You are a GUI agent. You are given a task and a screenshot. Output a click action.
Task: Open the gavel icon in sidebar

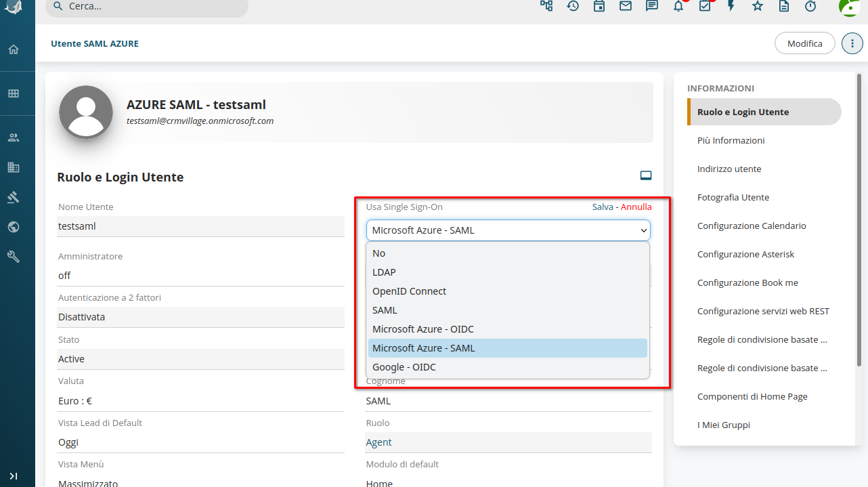click(14, 197)
